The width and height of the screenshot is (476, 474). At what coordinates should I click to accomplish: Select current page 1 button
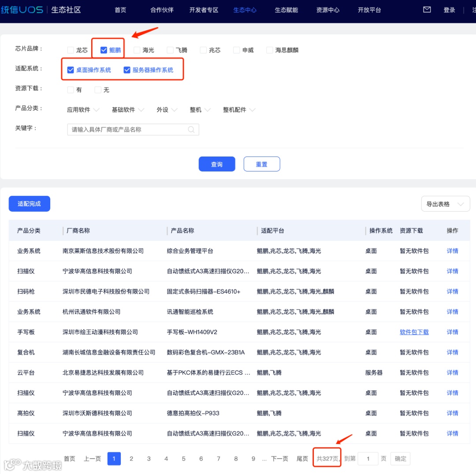tap(114, 459)
